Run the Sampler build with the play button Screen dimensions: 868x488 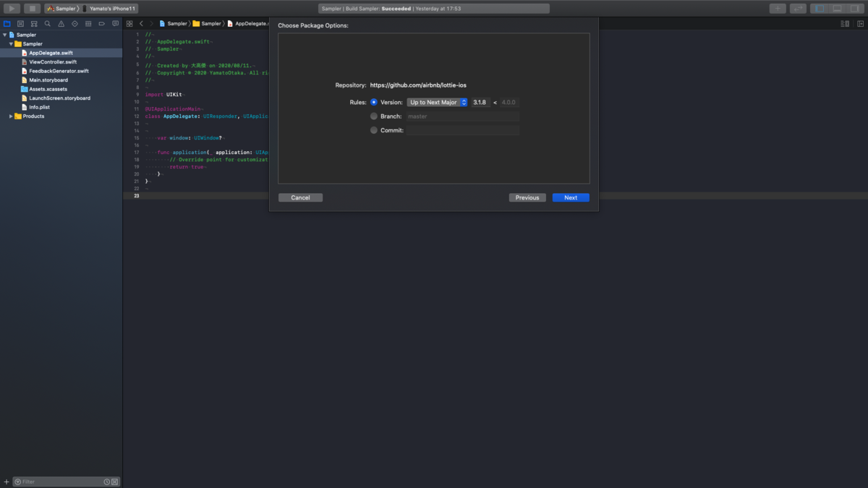pos(12,9)
